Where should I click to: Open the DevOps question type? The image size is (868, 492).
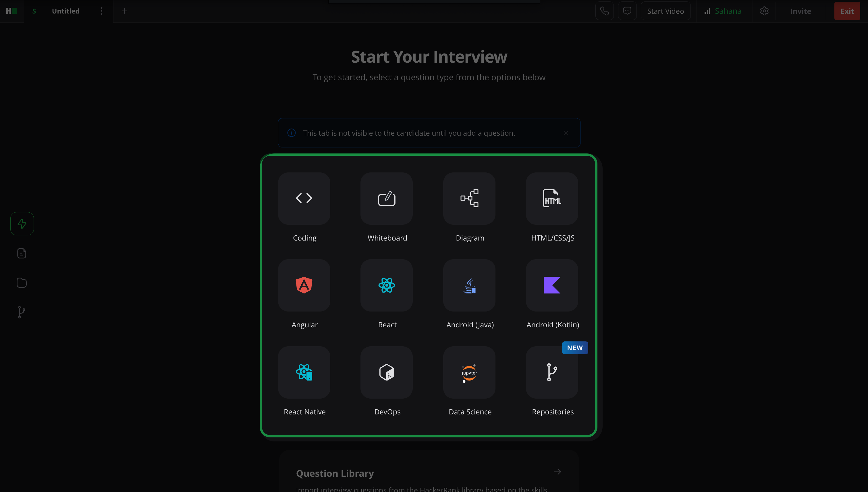(386, 372)
